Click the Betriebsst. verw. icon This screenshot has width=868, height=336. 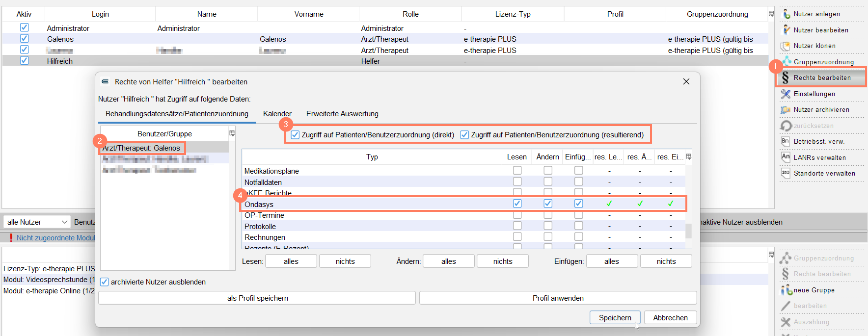(x=786, y=141)
